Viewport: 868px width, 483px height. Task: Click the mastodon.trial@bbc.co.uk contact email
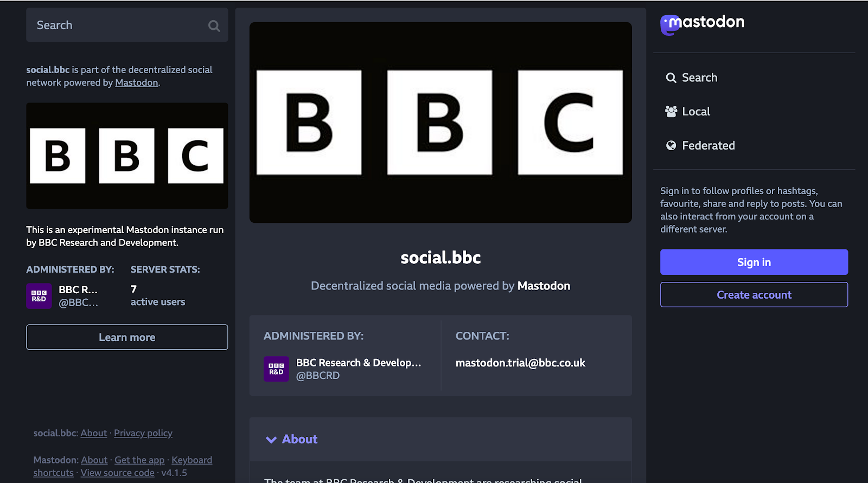point(520,363)
